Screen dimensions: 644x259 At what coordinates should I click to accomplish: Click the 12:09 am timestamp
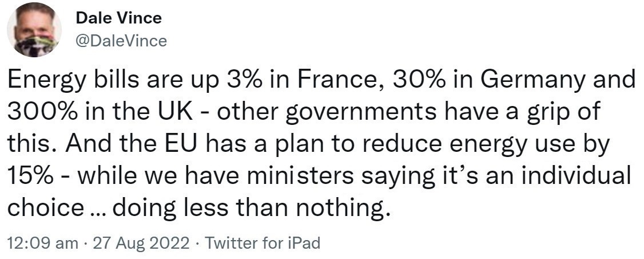click(x=42, y=243)
